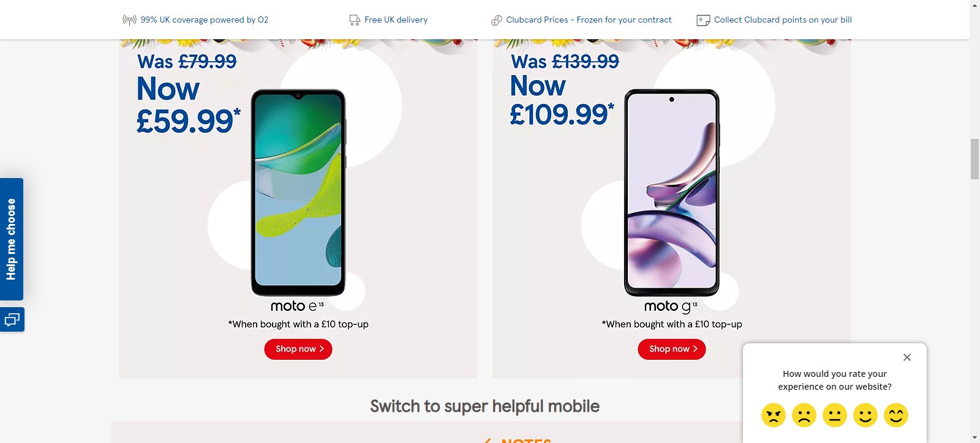Image resolution: width=980 pixels, height=443 pixels.
Task: Open the chat icon below Help me choose
Action: [x=12, y=319]
